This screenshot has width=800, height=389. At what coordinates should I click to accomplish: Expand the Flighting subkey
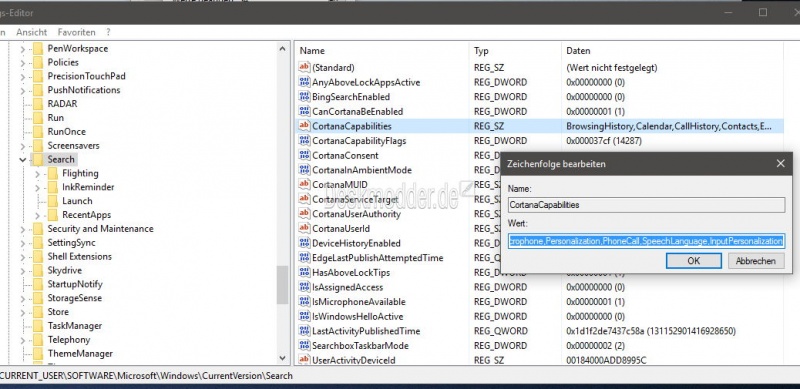click(37, 174)
